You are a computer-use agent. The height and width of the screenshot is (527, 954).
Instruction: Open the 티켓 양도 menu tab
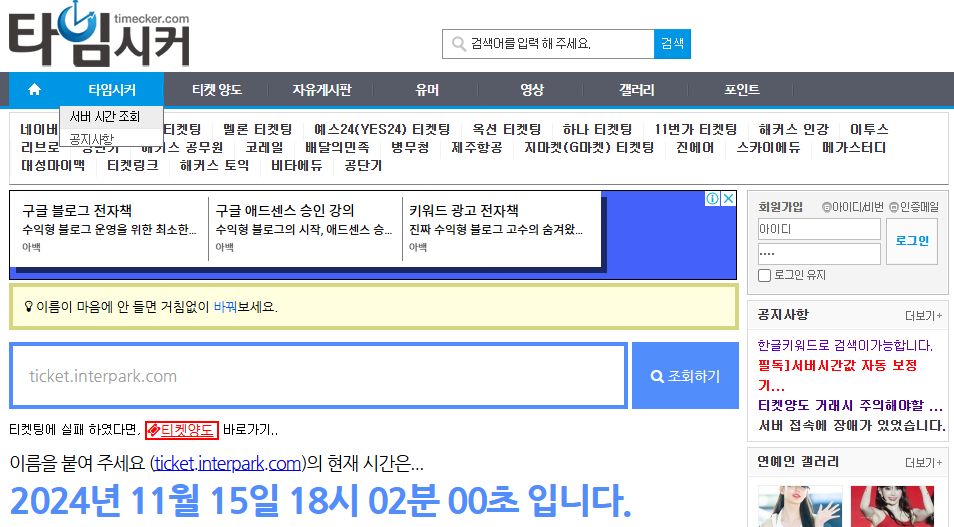217,90
